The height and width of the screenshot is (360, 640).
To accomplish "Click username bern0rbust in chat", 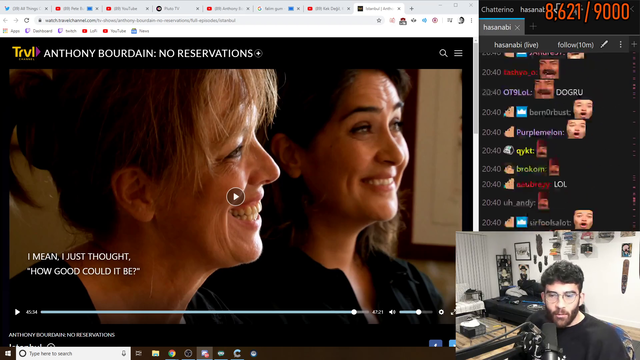I will pos(549,112).
